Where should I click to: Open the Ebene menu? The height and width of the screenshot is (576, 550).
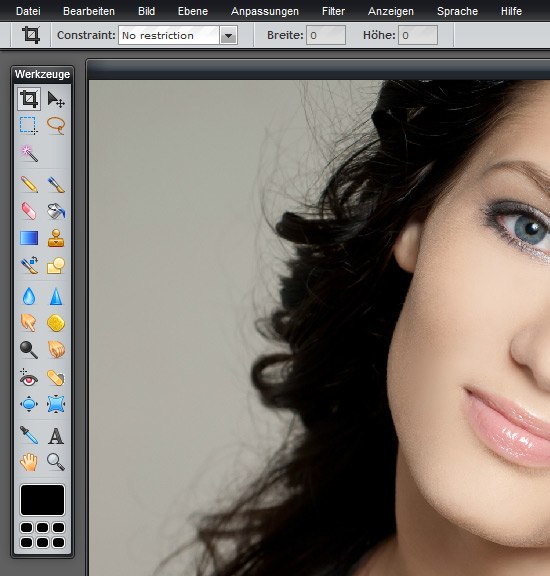click(193, 11)
